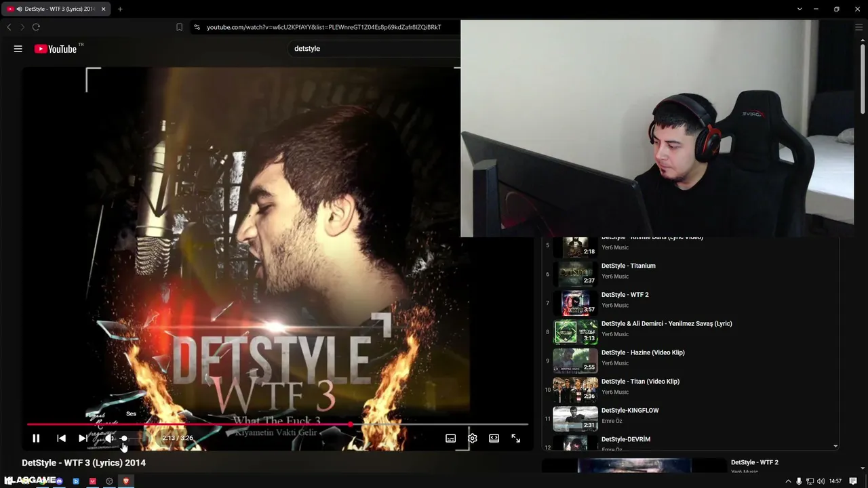Select the DetStyle - WTF 3 browser tab

(x=57, y=9)
